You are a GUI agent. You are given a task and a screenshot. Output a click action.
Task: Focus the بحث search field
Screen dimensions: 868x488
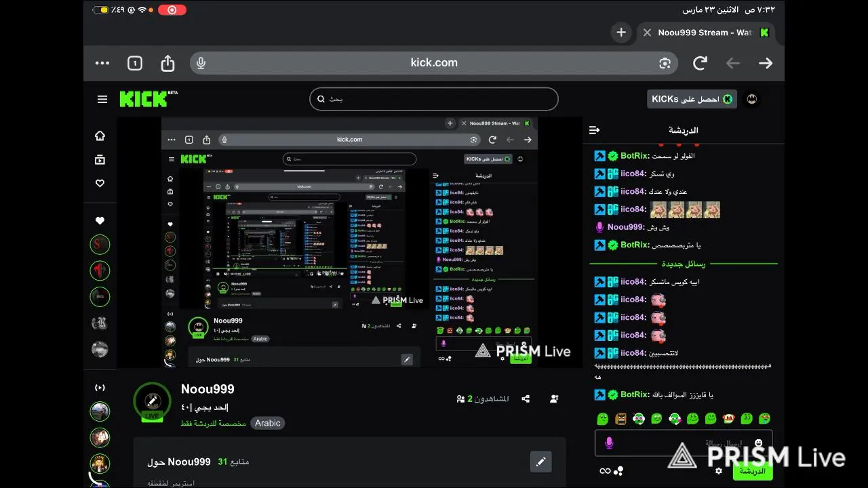(x=434, y=99)
